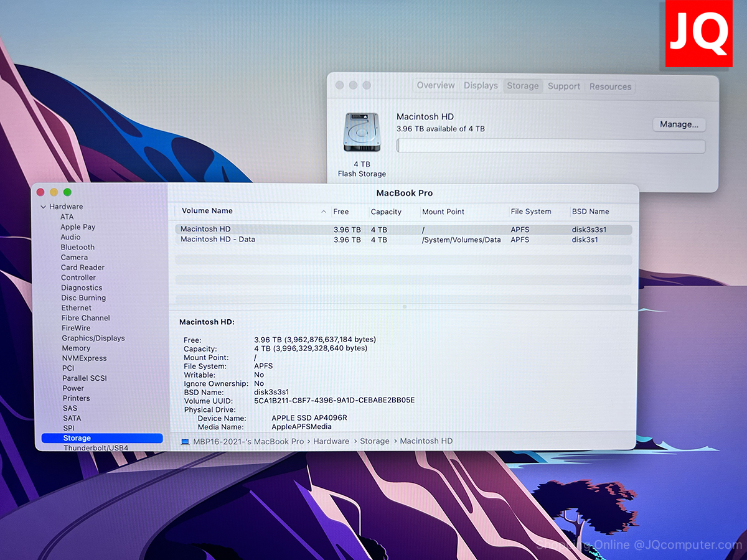Click the /System/Volumes/Data mount point cell
Image resolution: width=747 pixels, height=560 pixels.
(x=461, y=240)
